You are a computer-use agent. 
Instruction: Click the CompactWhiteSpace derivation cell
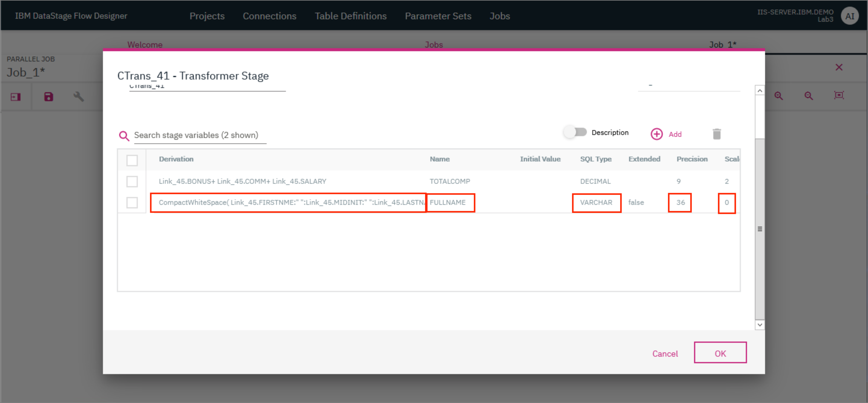coord(288,203)
